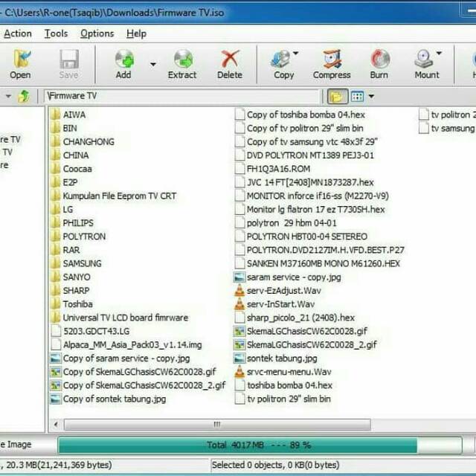Select the Copy disc icon
Image resolution: width=476 pixels, height=476 pixels.
pyautogui.click(x=282, y=63)
